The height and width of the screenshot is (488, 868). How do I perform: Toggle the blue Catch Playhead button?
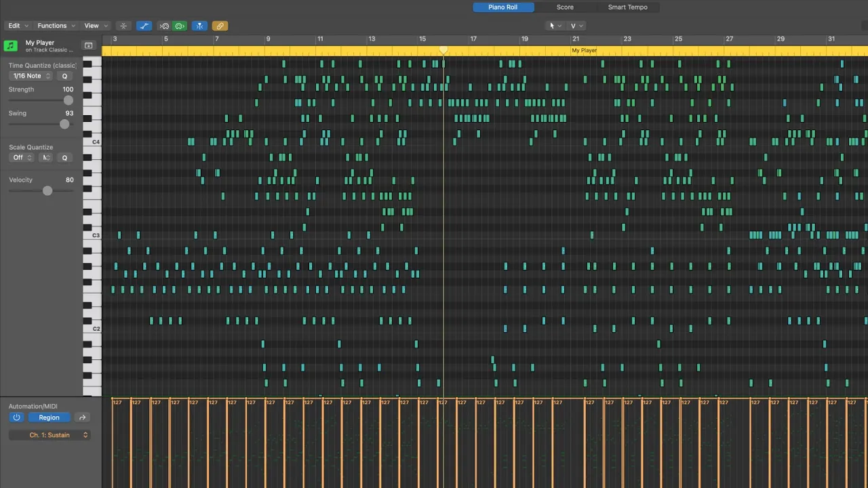click(199, 26)
